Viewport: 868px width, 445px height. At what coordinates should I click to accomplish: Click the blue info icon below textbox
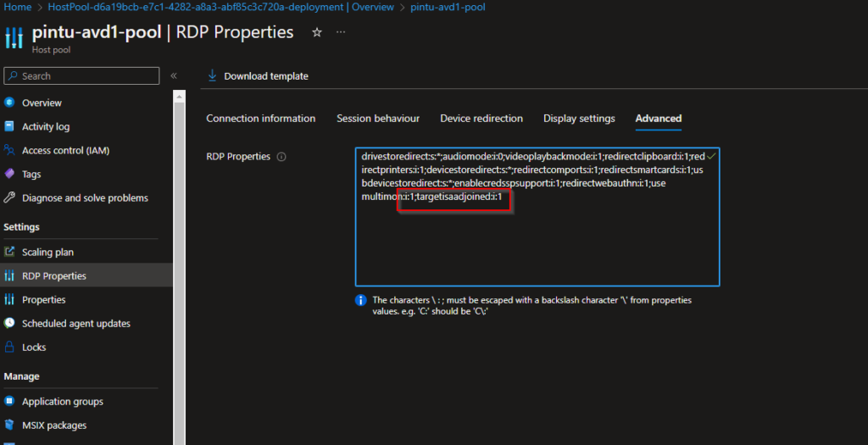point(360,300)
